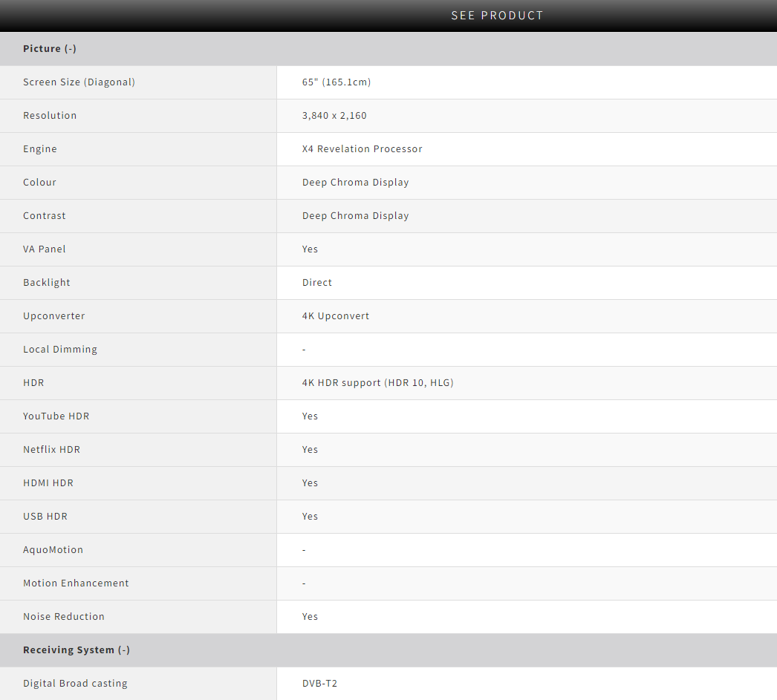Click the Contrast row label
The image size is (777, 700).
click(x=45, y=216)
